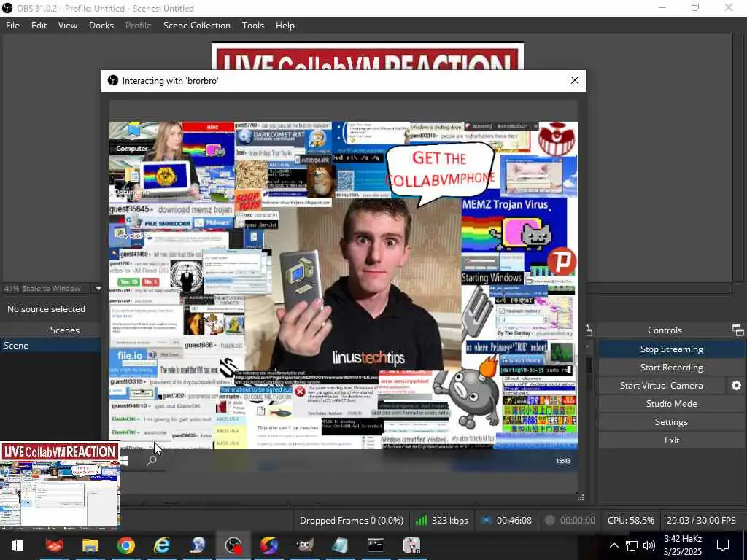Click the Dropped Frames status text
The width and height of the screenshot is (747, 560).
[351, 521]
